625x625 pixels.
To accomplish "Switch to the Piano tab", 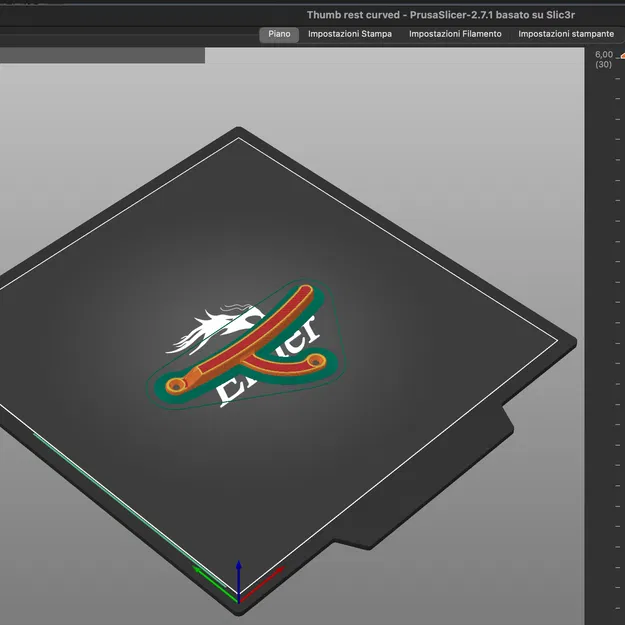I will [279, 34].
